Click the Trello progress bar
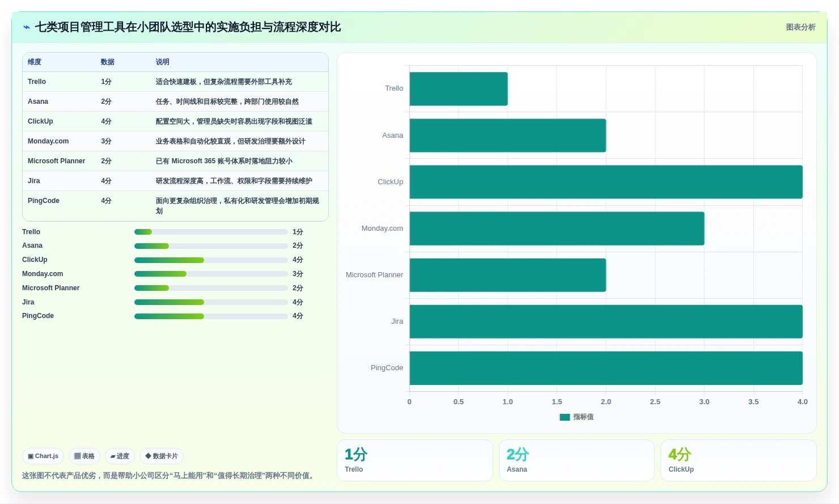The width and height of the screenshot is (839, 504). tap(211, 232)
